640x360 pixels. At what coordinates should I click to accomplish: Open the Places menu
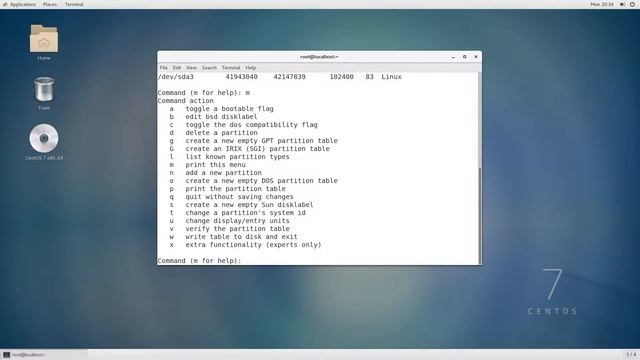[x=50, y=4]
